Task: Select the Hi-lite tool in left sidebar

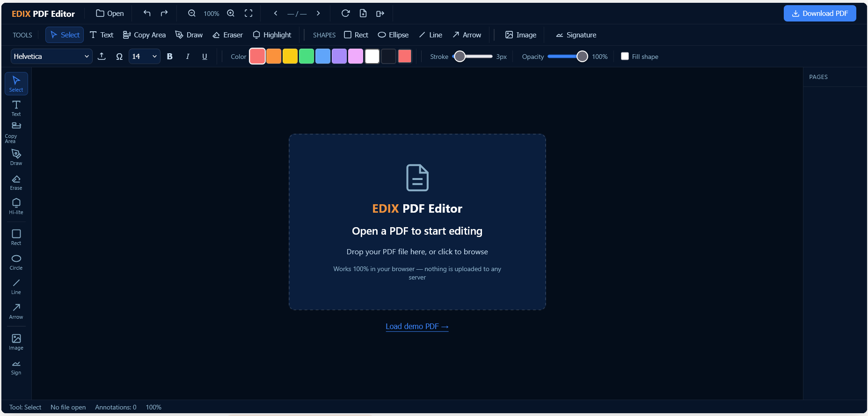Action: click(x=16, y=207)
